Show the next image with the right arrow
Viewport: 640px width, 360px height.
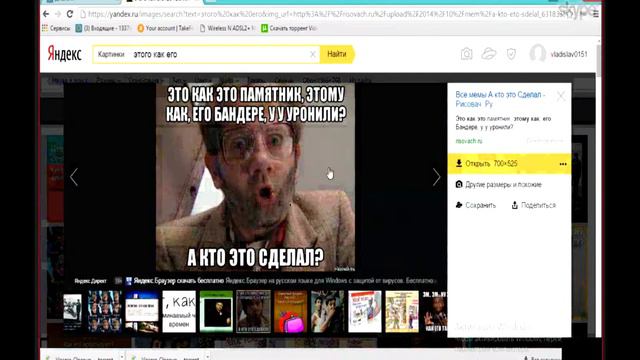coord(436,178)
